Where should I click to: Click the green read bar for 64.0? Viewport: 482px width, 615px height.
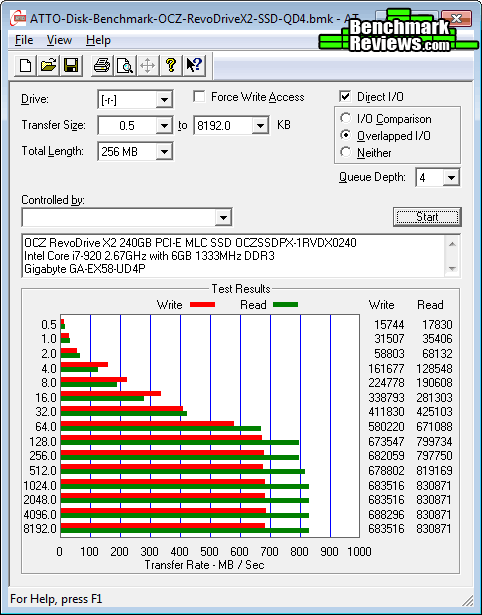pyautogui.click(x=161, y=428)
